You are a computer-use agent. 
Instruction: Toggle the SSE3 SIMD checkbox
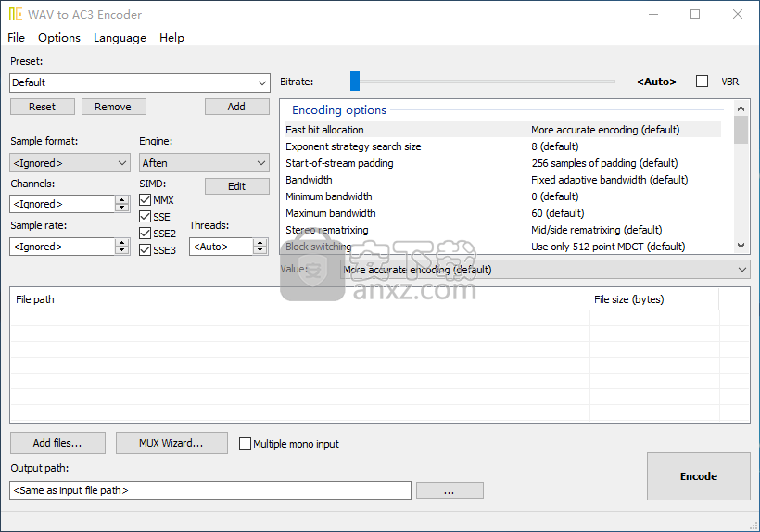145,250
